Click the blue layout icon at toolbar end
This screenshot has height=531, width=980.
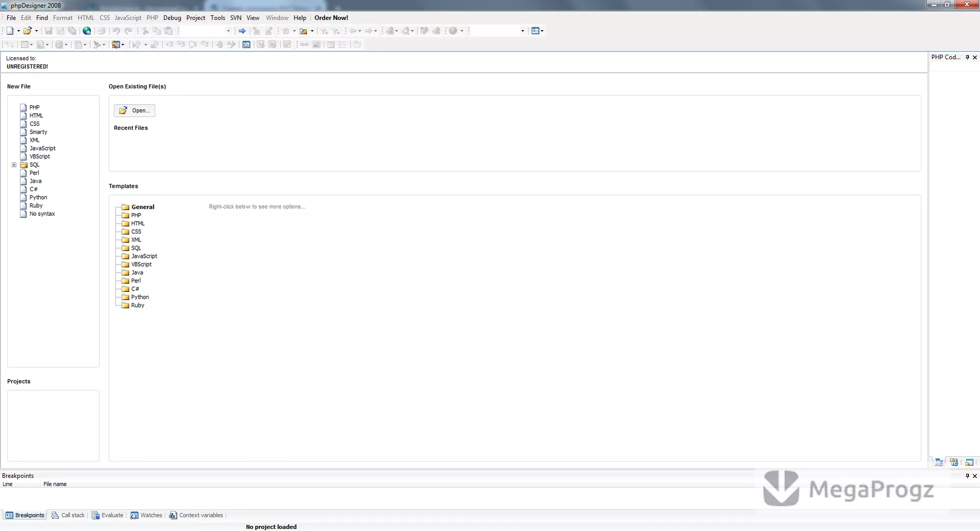tap(535, 31)
